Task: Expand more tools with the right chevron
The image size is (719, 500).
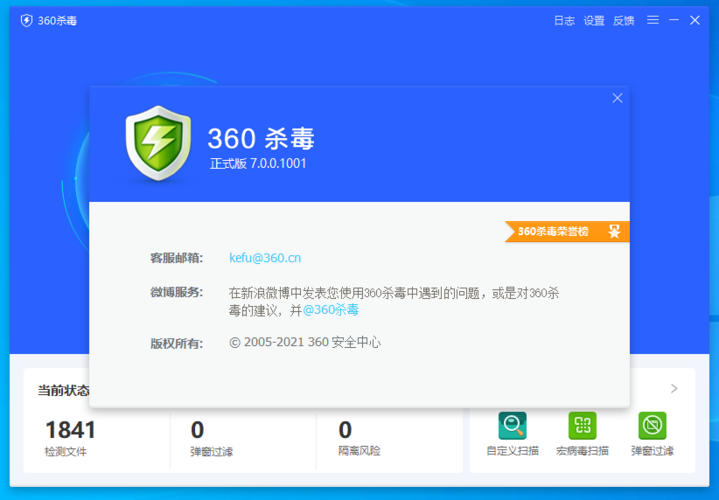Action: pos(674,389)
